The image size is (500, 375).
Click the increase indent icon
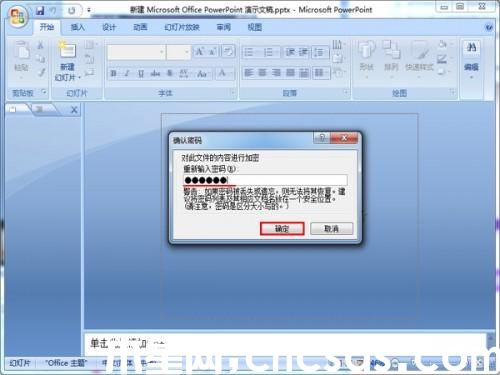click(x=303, y=52)
